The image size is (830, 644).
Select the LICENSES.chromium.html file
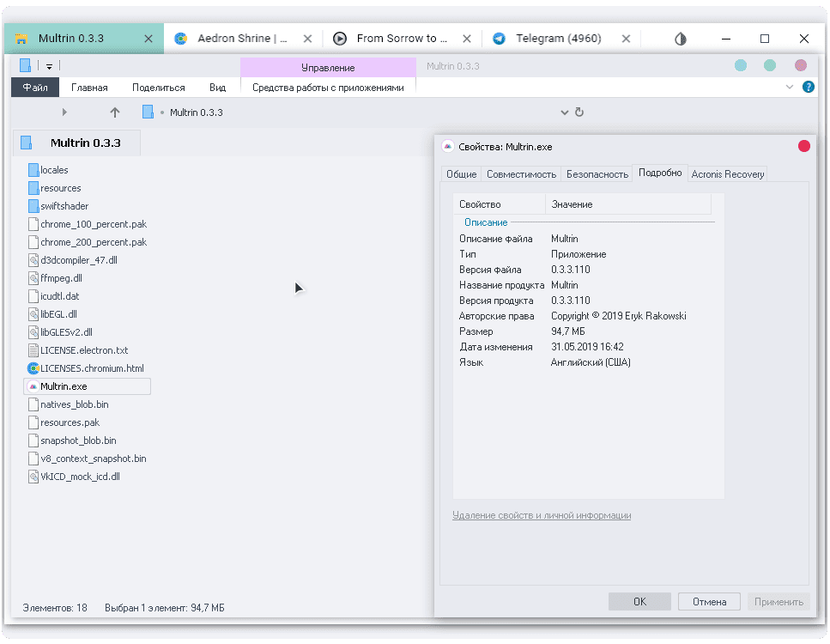point(86,368)
